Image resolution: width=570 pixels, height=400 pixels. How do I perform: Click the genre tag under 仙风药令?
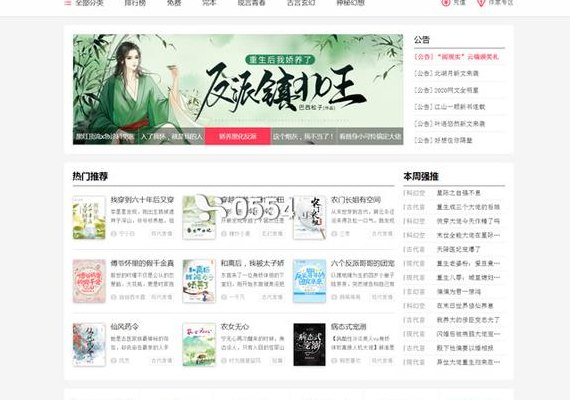162,361
